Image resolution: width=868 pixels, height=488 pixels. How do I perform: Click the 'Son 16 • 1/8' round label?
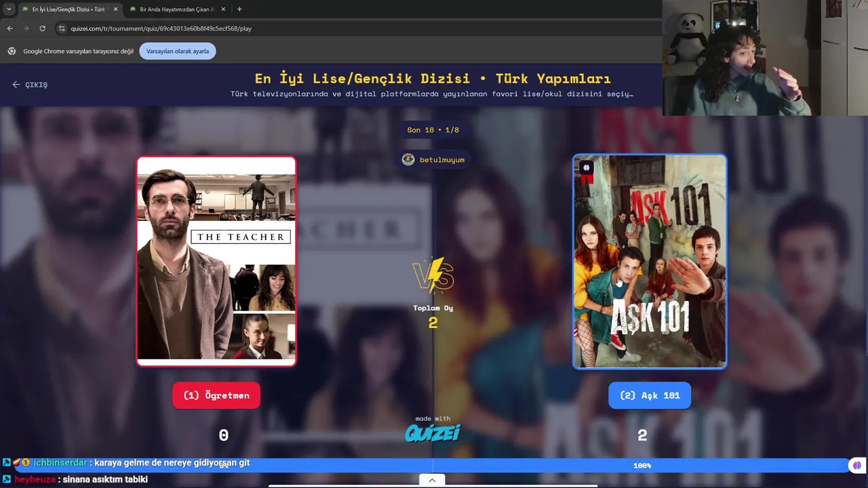[x=433, y=129]
